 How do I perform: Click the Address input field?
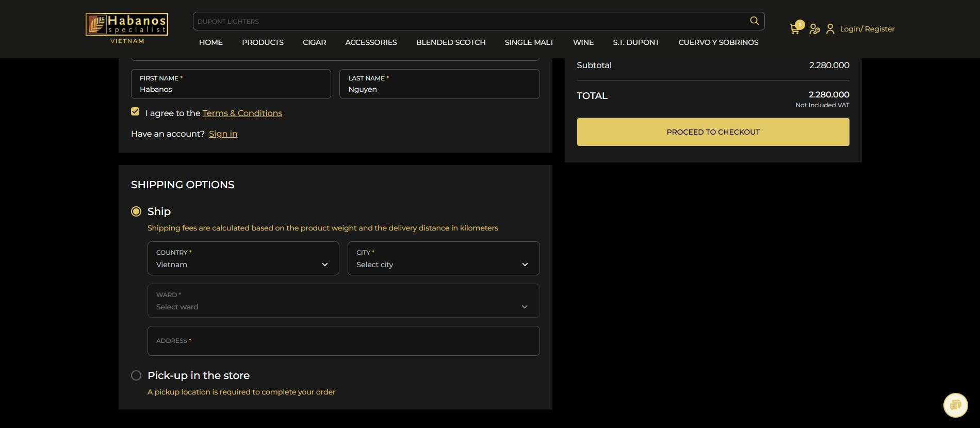click(344, 341)
